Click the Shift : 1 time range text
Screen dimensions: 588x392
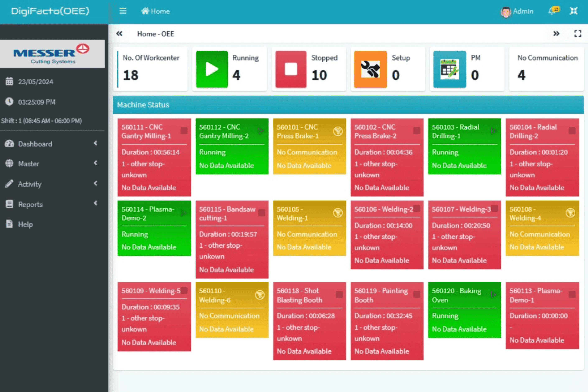tap(41, 121)
